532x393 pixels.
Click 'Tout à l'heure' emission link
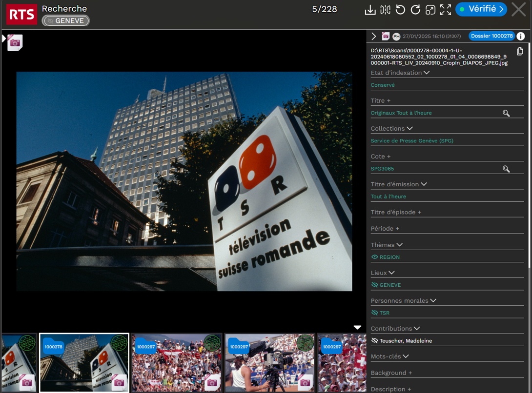click(388, 196)
